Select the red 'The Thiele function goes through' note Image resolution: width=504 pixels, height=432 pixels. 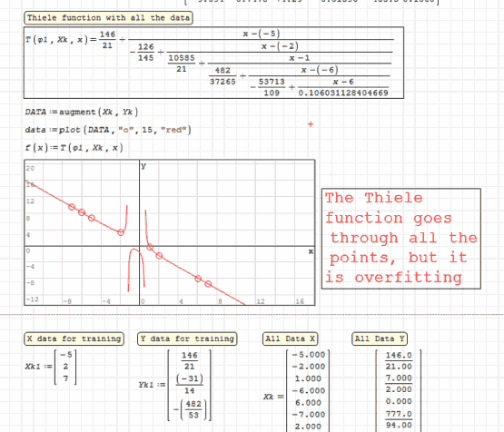[401, 239]
